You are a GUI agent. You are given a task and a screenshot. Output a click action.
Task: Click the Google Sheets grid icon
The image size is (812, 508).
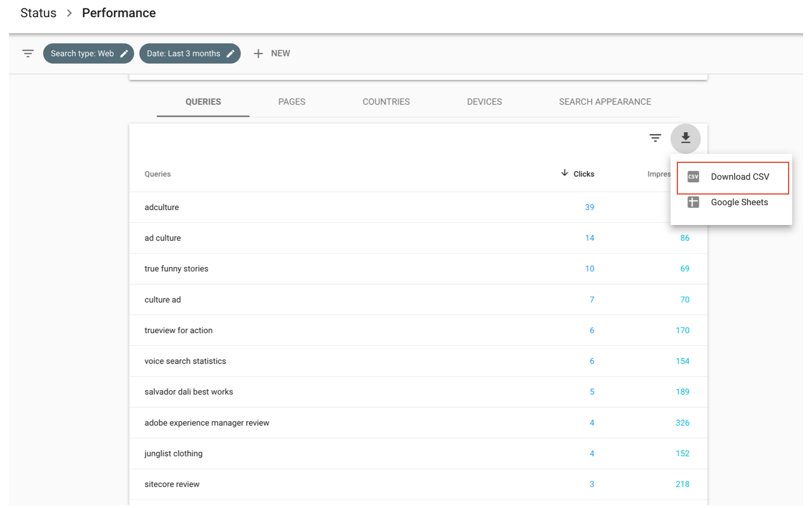pos(693,202)
